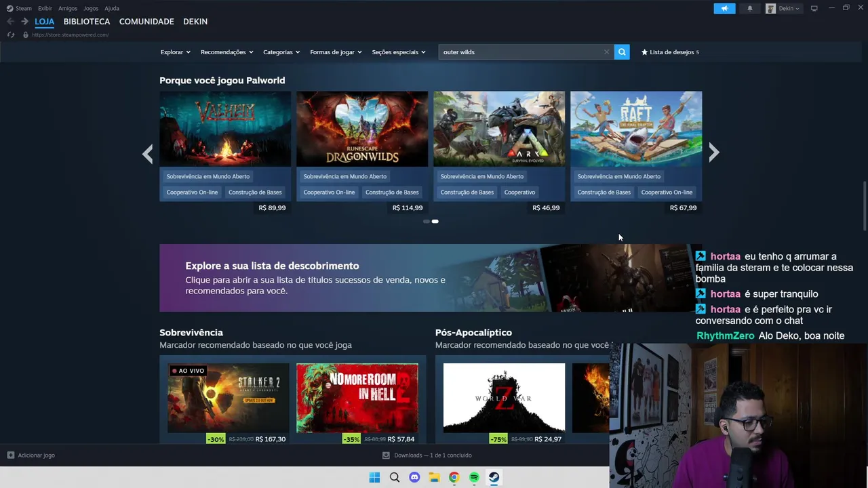Submit the search with the magnifier button
The image size is (868, 488).
coord(622,52)
